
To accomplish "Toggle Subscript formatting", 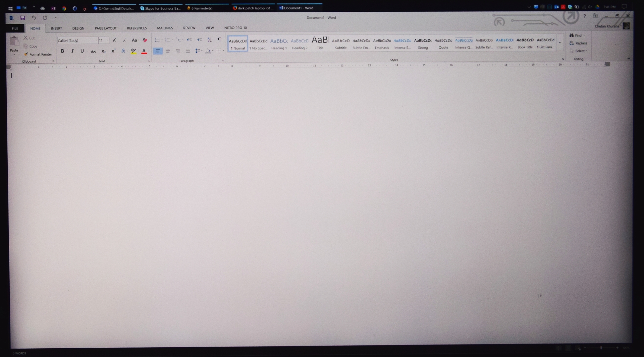I will [103, 51].
